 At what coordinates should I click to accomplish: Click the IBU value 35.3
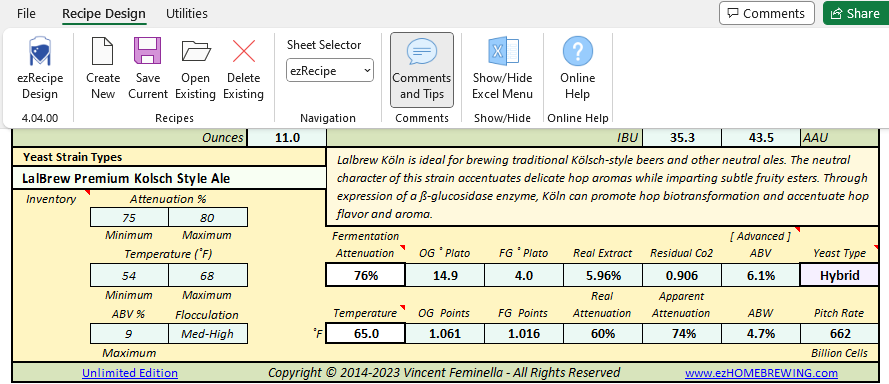pos(682,137)
